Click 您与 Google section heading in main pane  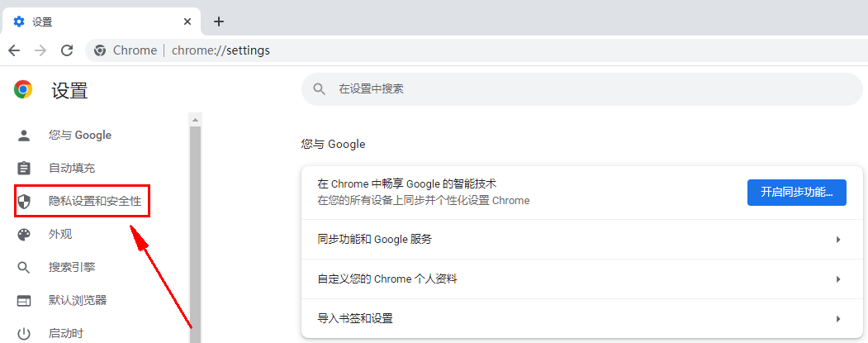click(x=334, y=144)
